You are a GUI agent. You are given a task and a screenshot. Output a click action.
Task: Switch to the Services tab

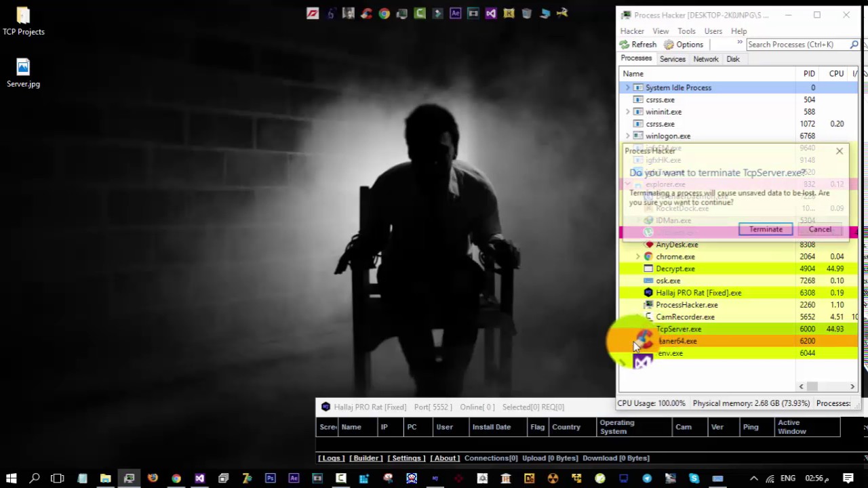click(x=673, y=59)
